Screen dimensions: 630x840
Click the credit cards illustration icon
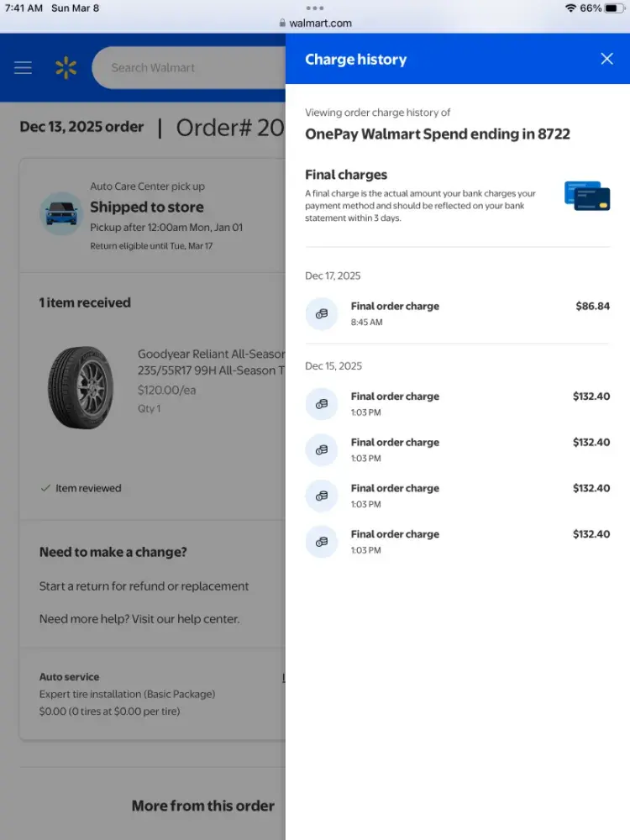[x=587, y=196]
